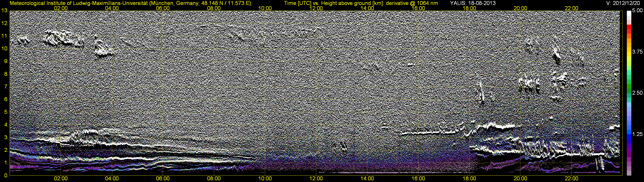Click the 11 km height axis label
644x182 pixels.
point(5,36)
